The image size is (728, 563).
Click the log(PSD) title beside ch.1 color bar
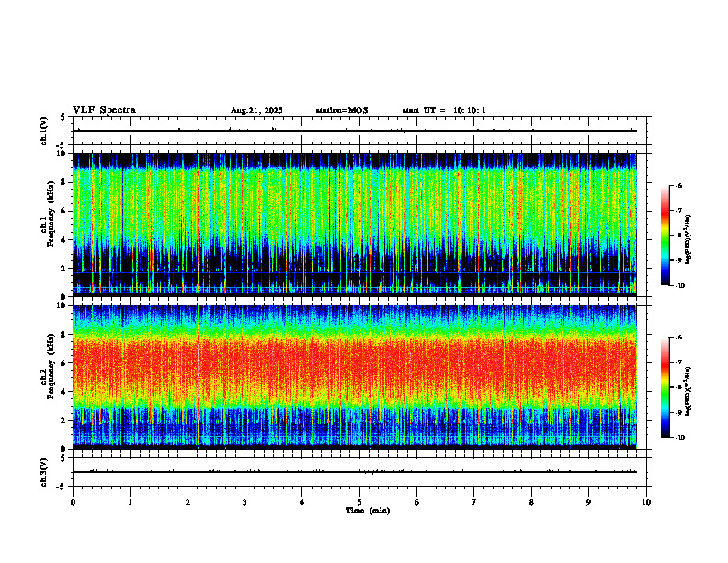click(688, 239)
